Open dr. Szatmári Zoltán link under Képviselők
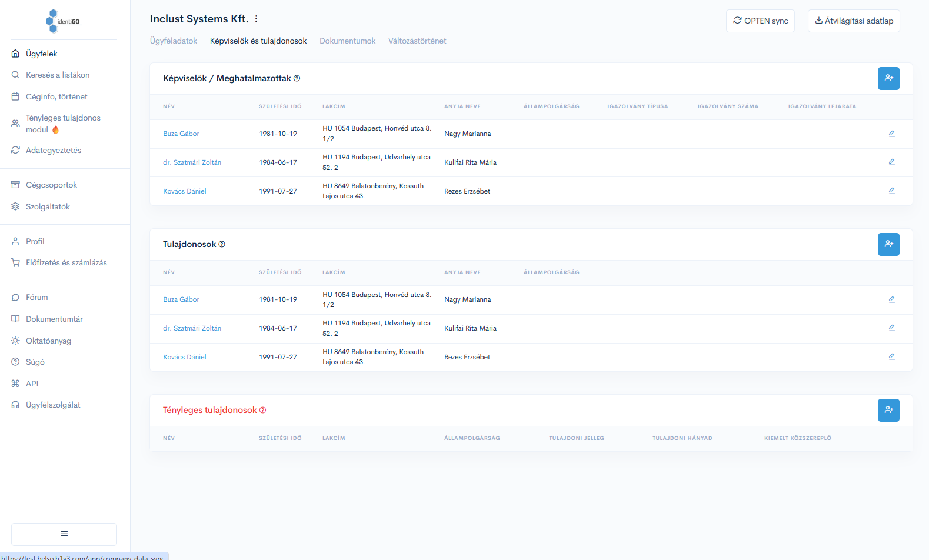The image size is (929, 560). point(192,162)
